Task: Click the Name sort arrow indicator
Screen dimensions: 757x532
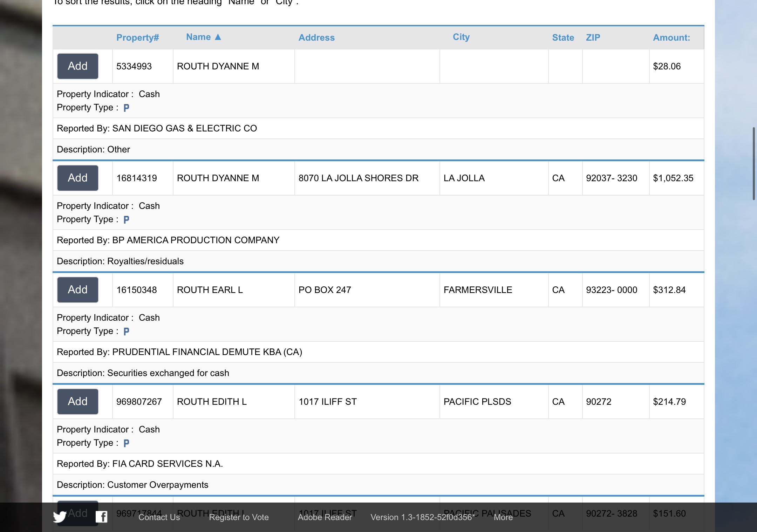Action: click(218, 37)
